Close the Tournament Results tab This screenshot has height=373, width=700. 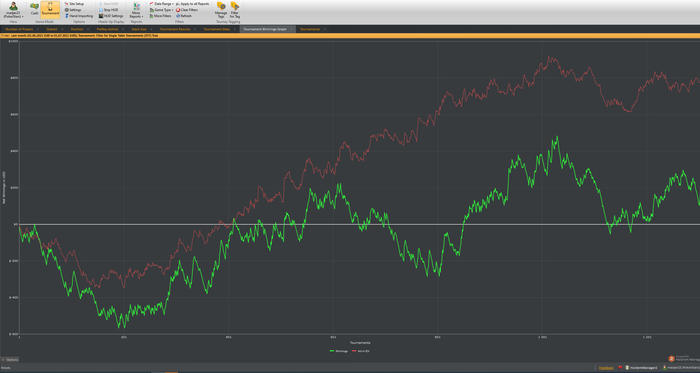[x=194, y=29]
